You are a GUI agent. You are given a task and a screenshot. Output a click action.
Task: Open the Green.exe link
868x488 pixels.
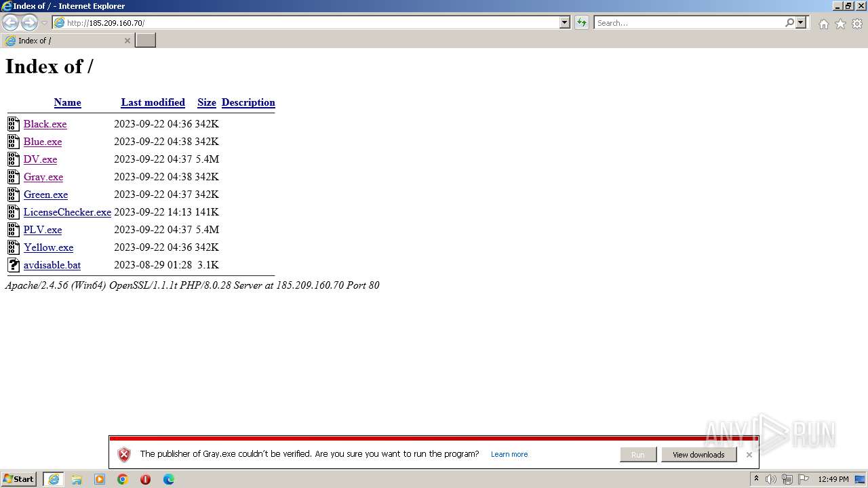point(45,195)
